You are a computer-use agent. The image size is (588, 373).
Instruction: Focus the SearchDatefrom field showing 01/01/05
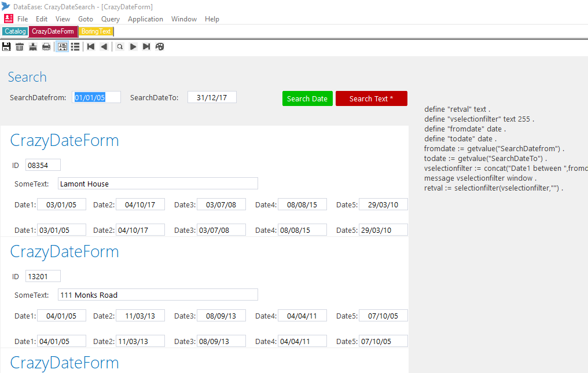(97, 97)
